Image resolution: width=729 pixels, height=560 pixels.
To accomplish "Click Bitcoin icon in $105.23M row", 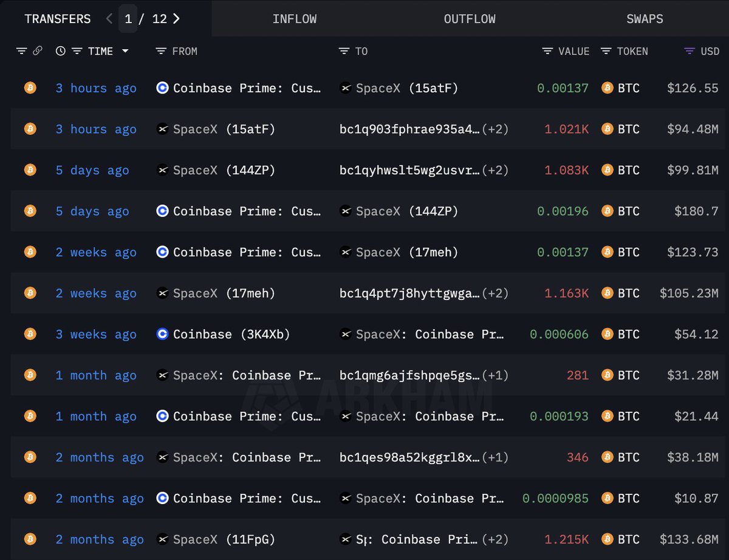I will pos(30,293).
